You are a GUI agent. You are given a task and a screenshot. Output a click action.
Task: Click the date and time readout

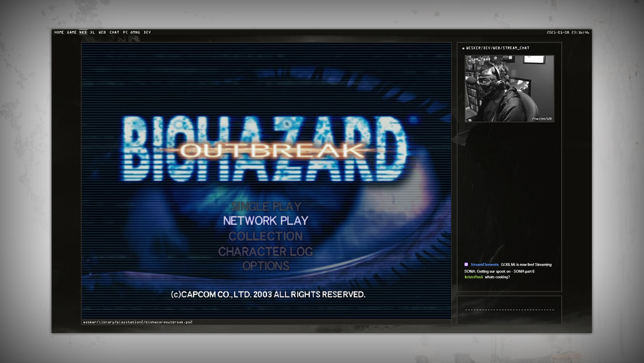point(567,32)
